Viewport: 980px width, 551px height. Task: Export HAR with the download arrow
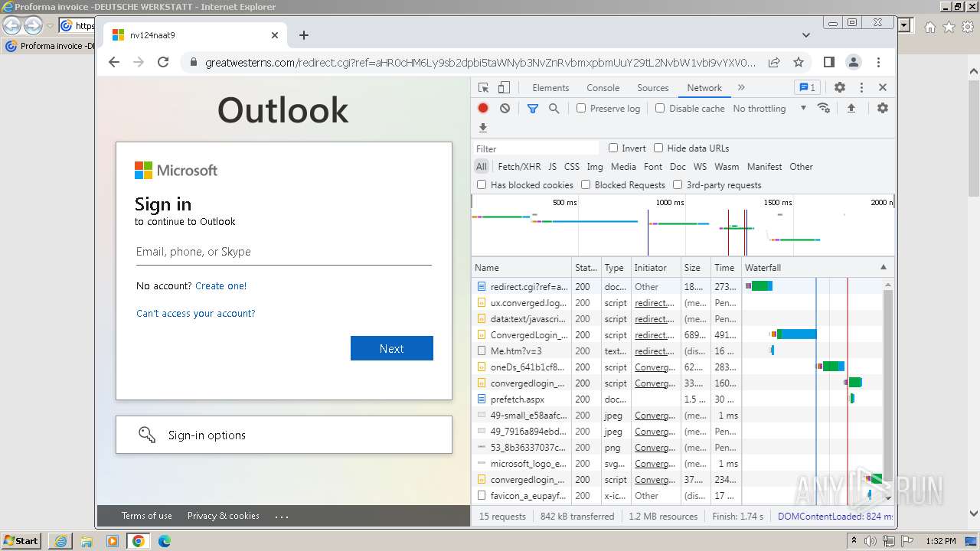click(x=483, y=128)
